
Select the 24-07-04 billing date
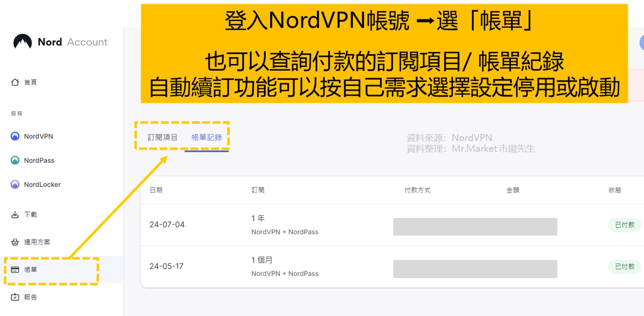(x=167, y=225)
